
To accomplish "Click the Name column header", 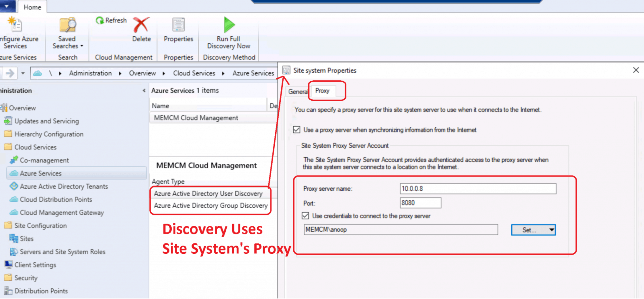I will [x=209, y=106].
